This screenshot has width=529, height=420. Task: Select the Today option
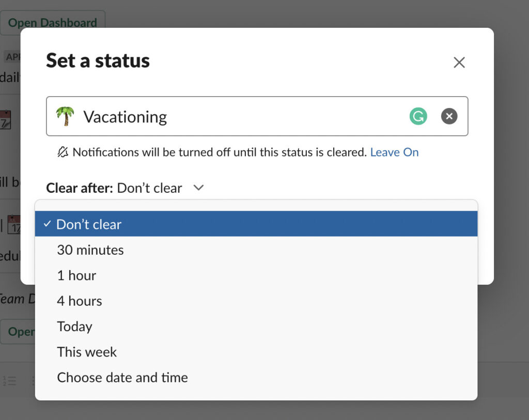point(74,326)
